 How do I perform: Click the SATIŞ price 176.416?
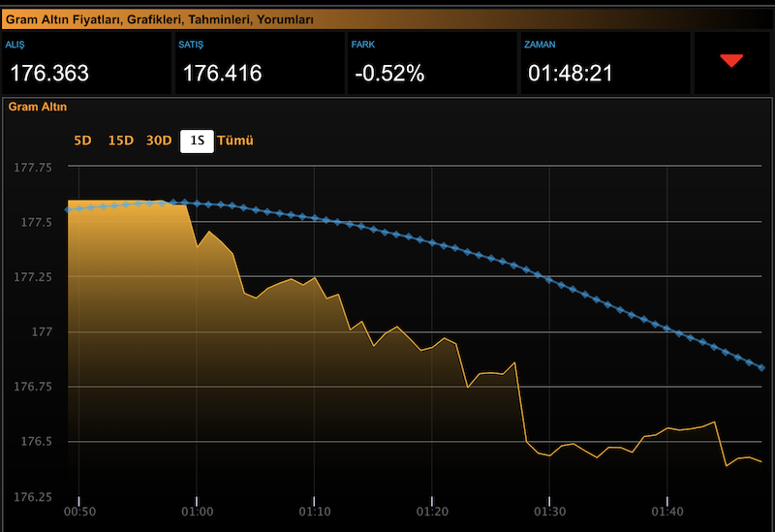223,74
